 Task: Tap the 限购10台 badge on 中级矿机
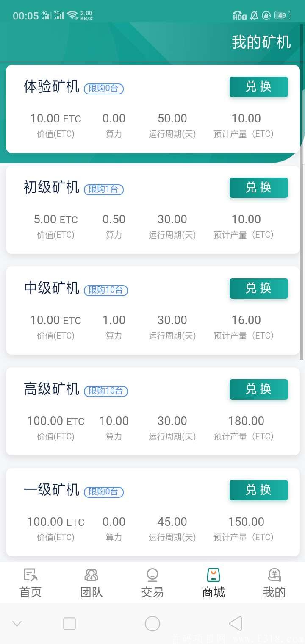pyautogui.click(x=106, y=290)
